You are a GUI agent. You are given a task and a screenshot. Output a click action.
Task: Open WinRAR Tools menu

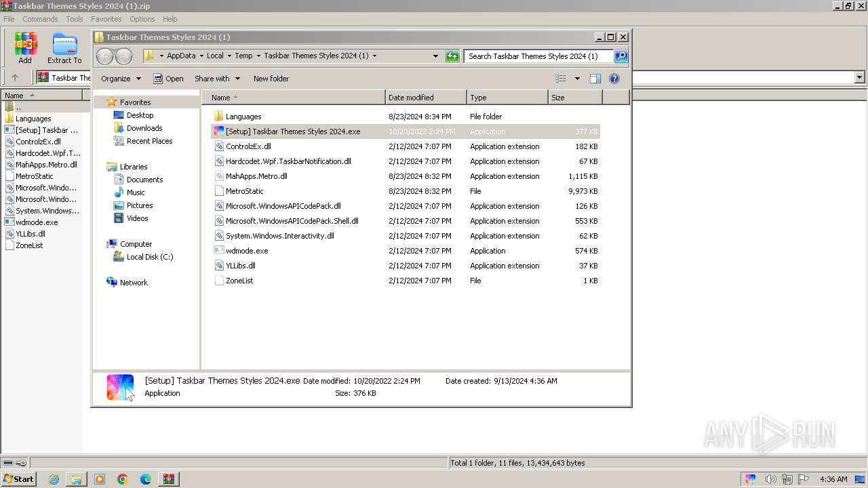tap(75, 19)
